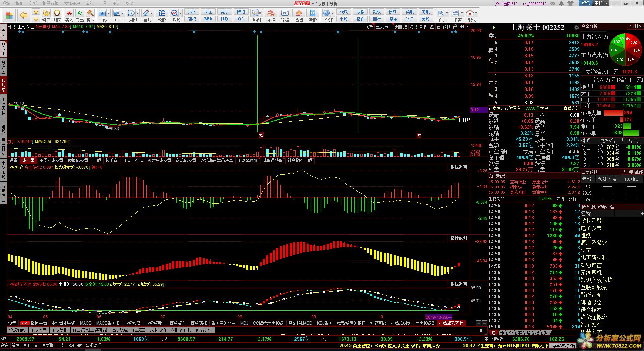Toggle 预测 forecast on chart

[447, 27]
